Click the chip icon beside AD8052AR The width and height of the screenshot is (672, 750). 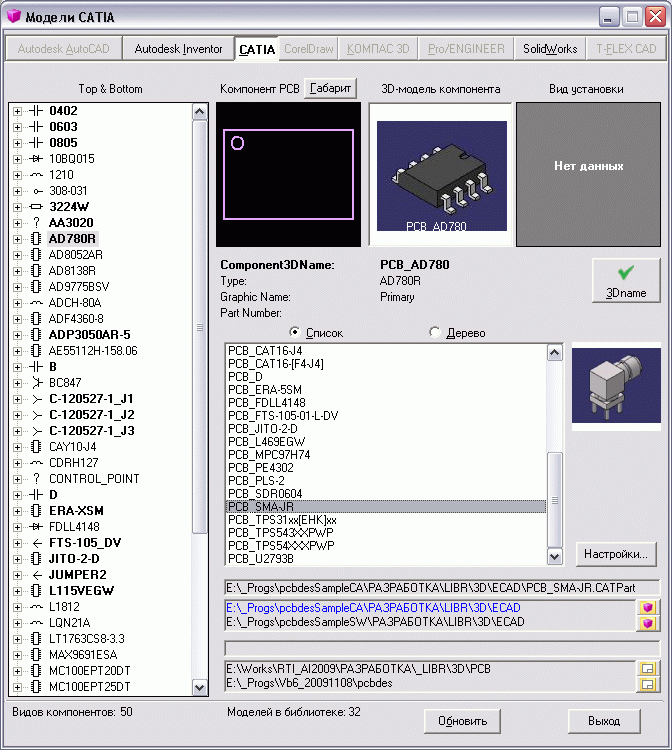[x=36, y=255]
